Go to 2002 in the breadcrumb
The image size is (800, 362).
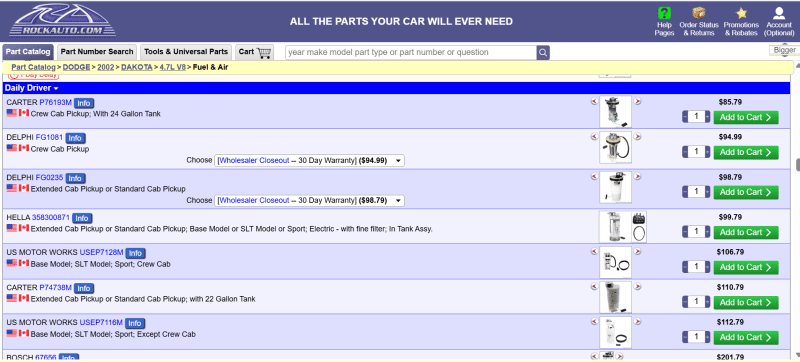106,67
